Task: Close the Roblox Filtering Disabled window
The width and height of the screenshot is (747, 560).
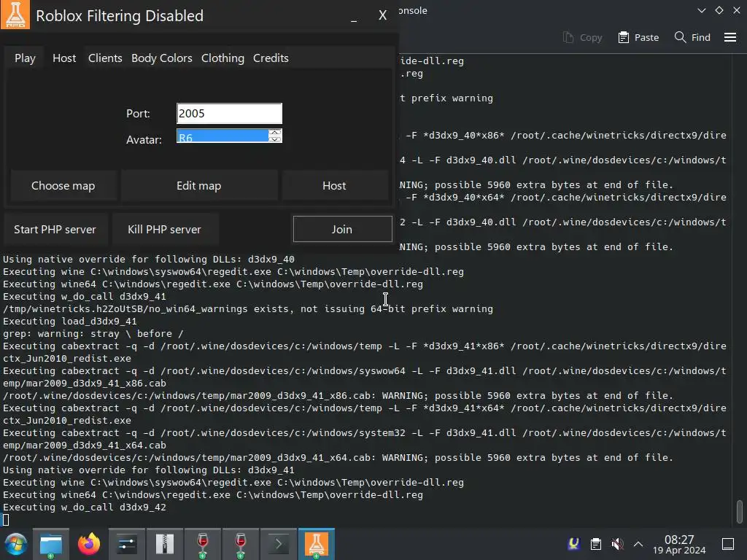Action: pos(382,15)
